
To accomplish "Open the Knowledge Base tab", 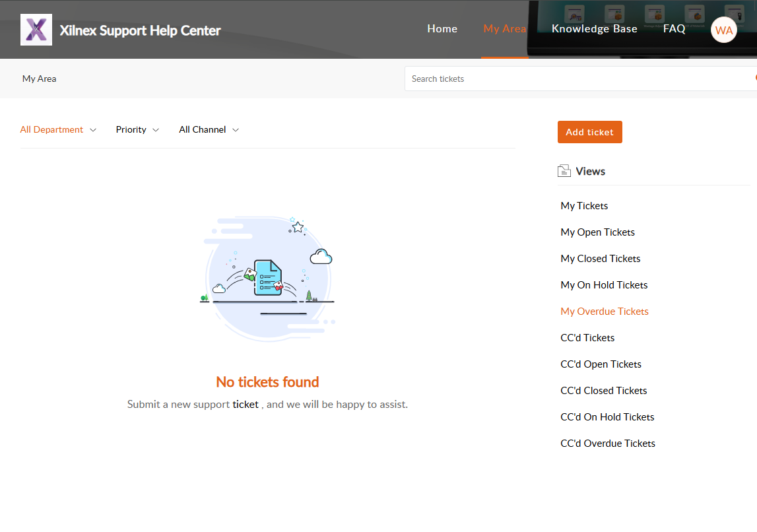I will click(594, 28).
